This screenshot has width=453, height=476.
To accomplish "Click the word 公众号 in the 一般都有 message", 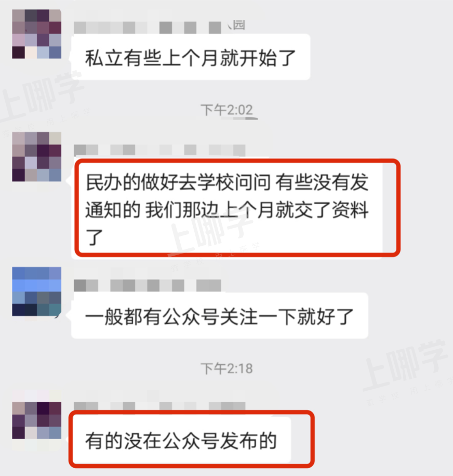I will 191,316.
